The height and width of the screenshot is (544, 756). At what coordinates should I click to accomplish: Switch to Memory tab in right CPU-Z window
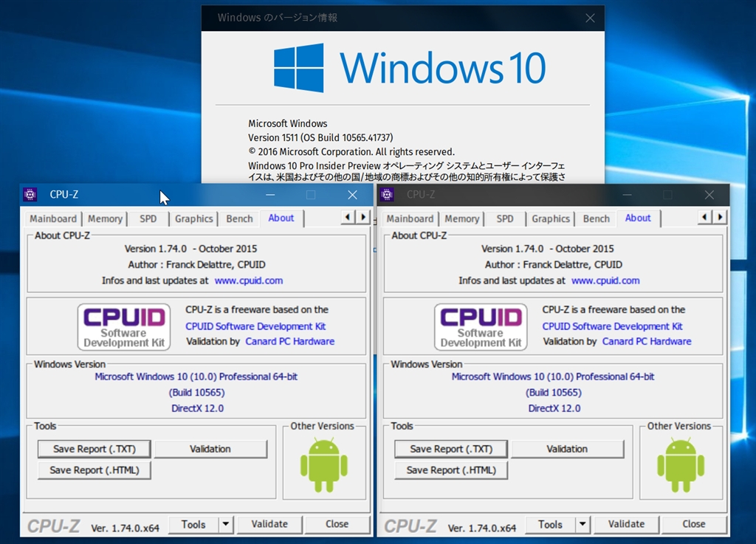[462, 218]
